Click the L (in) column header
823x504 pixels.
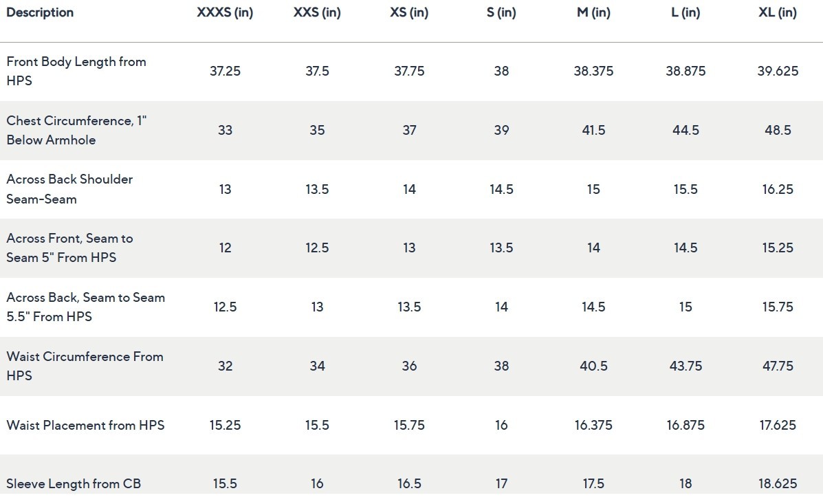[x=685, y=12]
